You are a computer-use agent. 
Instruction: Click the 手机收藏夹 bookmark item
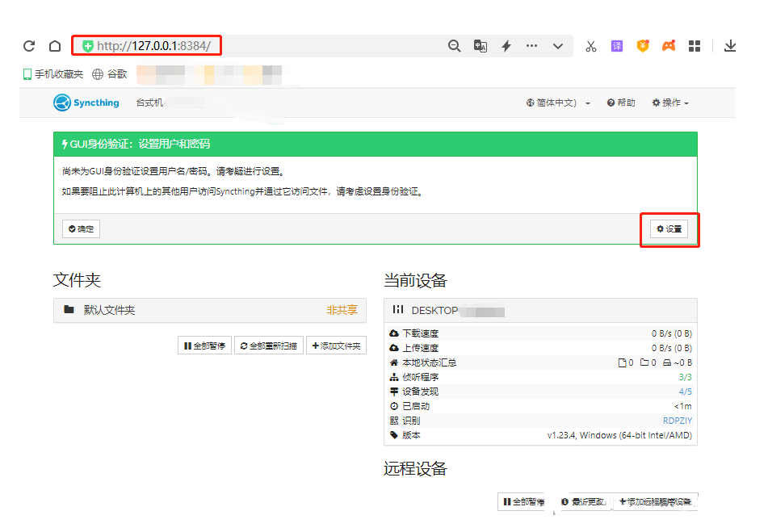click(x=52, y=73)
